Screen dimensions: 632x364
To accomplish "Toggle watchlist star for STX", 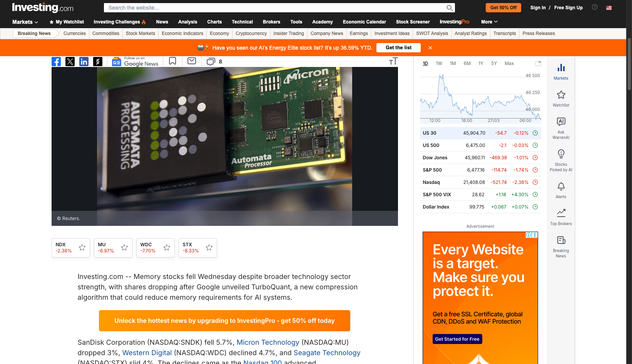I will point(209,248).
